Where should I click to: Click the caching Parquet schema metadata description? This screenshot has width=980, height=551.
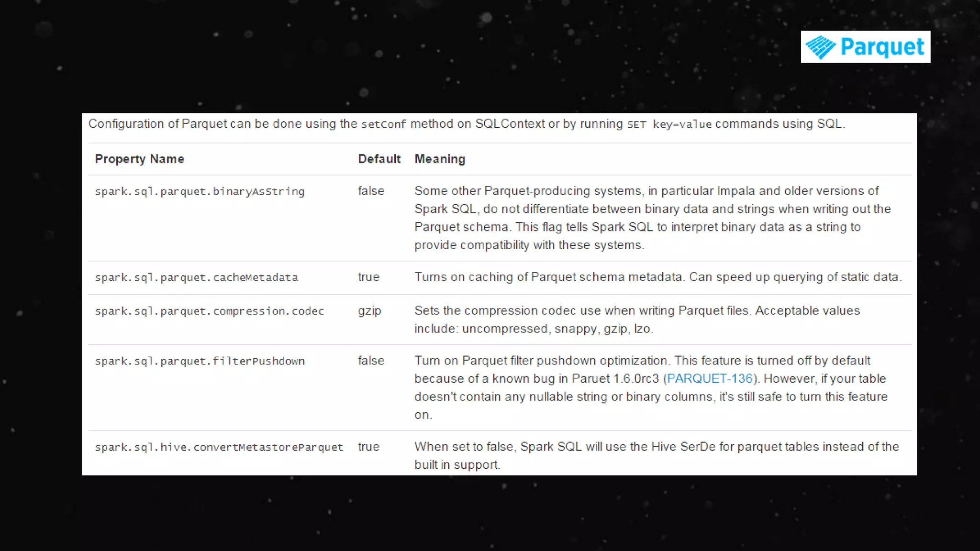click(x=658, y=277)
